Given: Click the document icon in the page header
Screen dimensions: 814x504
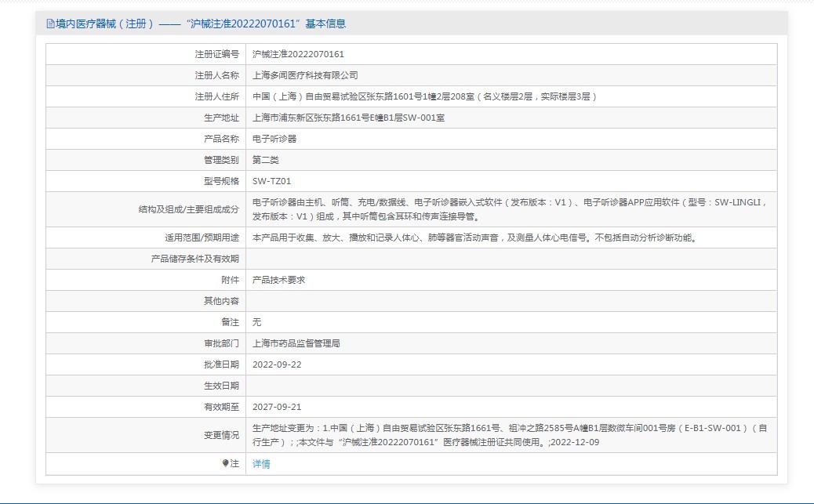Looking at the screenshot, I should click(x=50, y=24).
